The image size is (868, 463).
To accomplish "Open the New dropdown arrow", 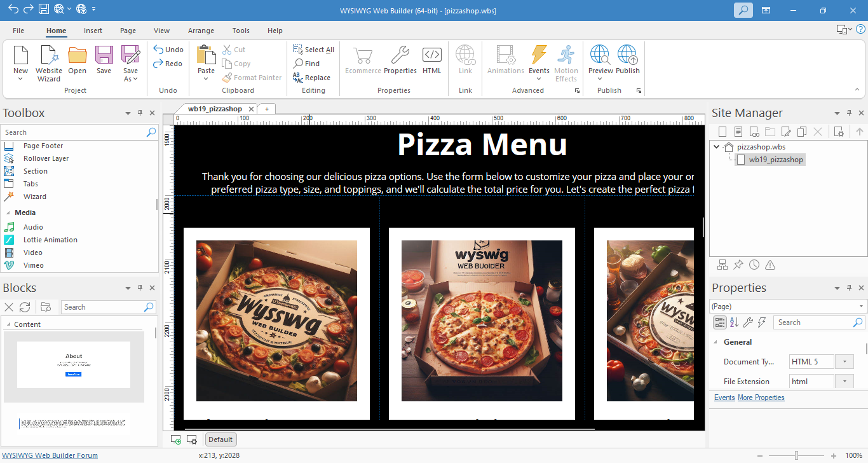I will (x=20, y=79).
